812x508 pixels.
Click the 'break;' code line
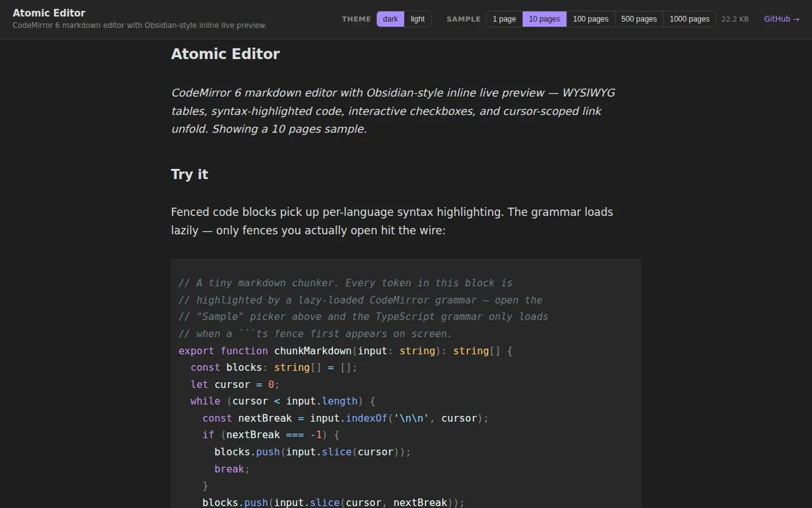[x=232, y=469]
